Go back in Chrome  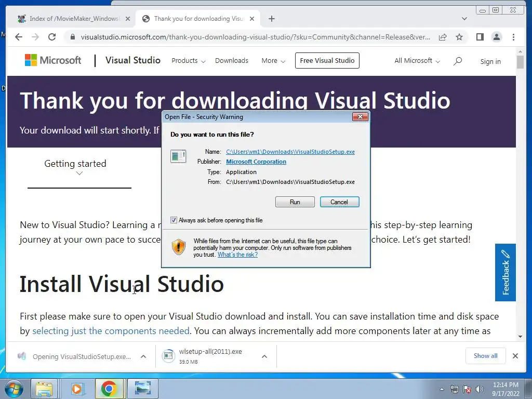19,37
